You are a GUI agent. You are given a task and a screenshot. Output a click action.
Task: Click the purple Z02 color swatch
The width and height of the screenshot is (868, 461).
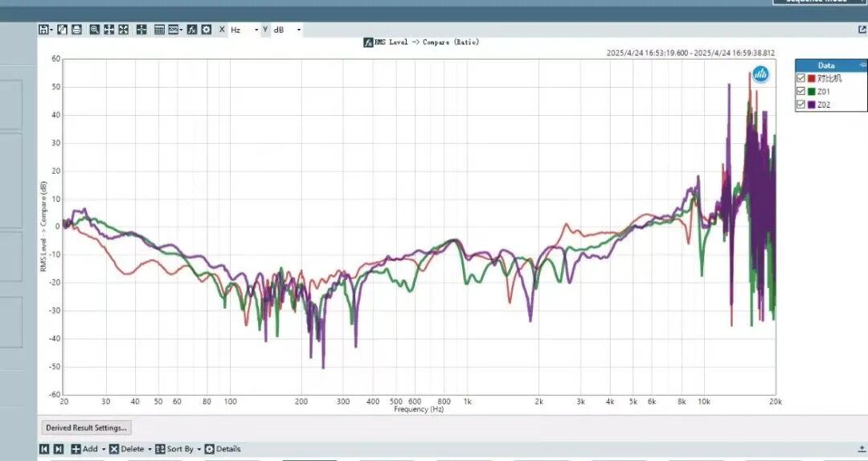pyautogui.click(x=812, y=104)
